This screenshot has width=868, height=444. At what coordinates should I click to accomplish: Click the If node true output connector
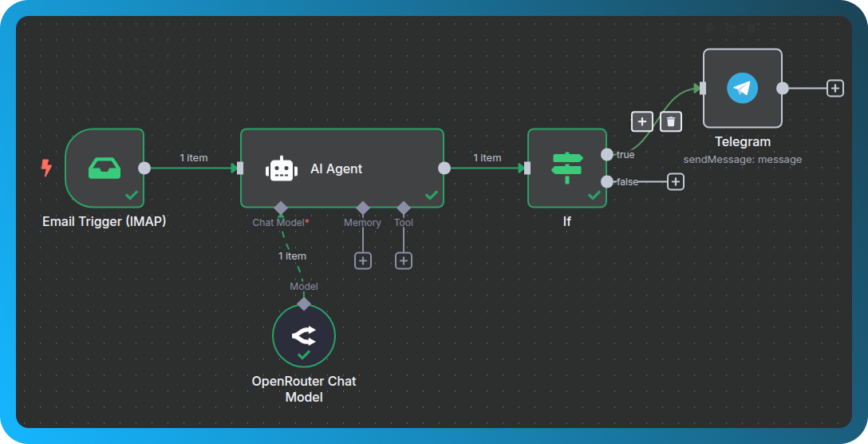[x=607, y=154]
